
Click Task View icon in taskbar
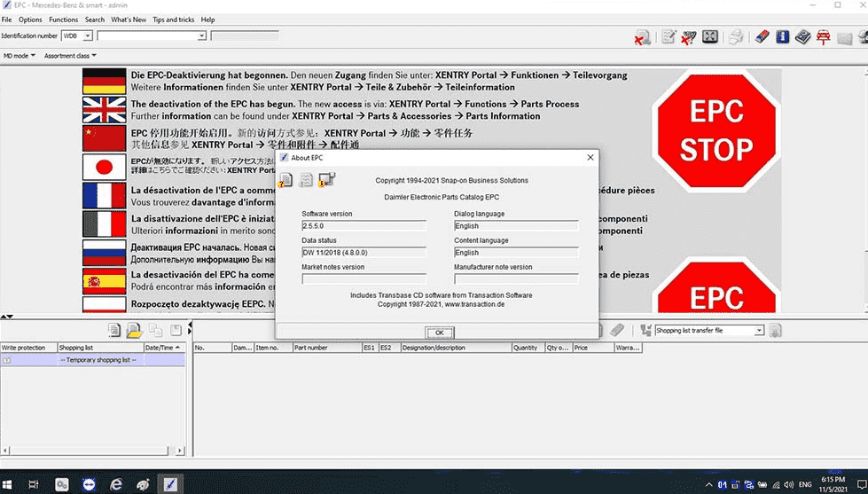tap(33, 484)
